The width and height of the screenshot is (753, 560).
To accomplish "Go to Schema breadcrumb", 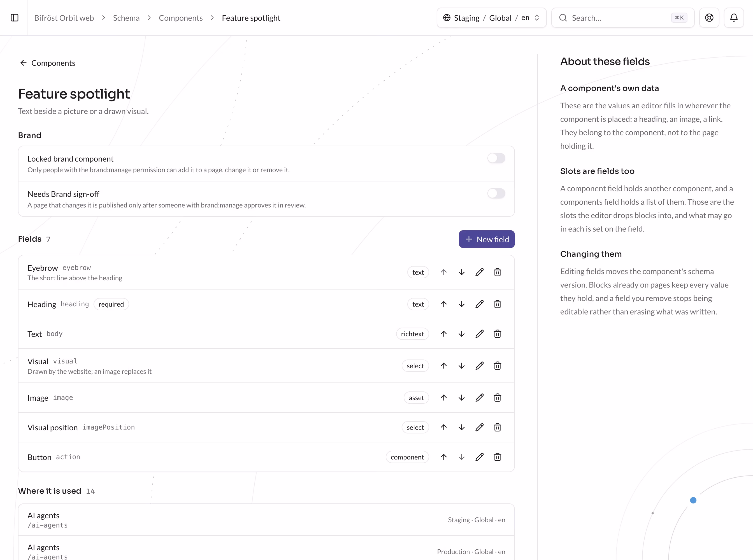I will pos(126,18).
